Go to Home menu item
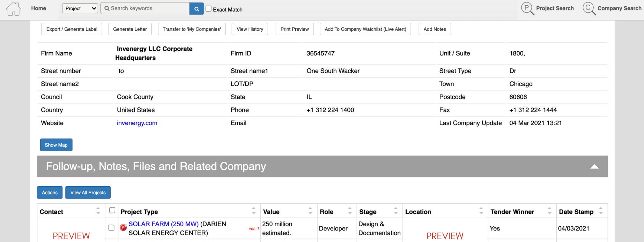This screenshot has width=644, height=242. pyautogui.click(x=38, y=8)
